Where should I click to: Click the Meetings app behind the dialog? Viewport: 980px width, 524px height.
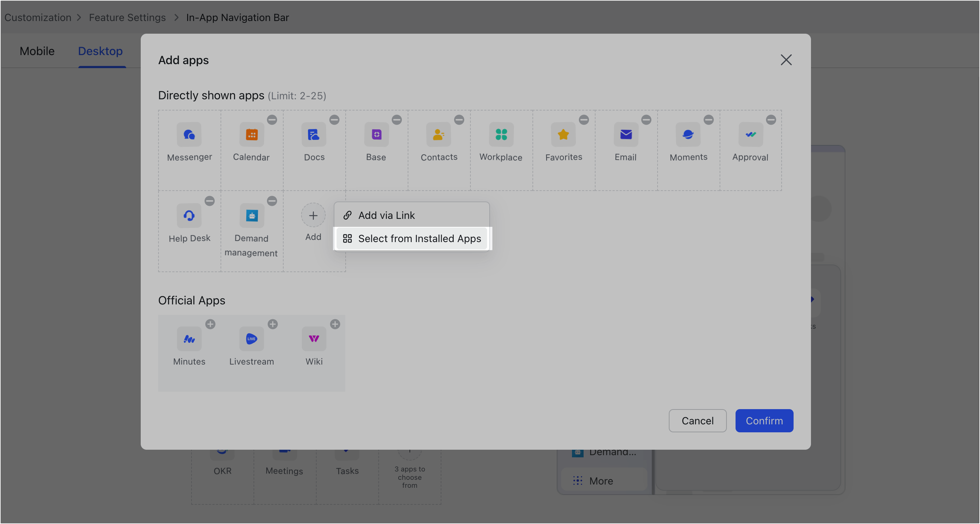[x=284, y=471]
